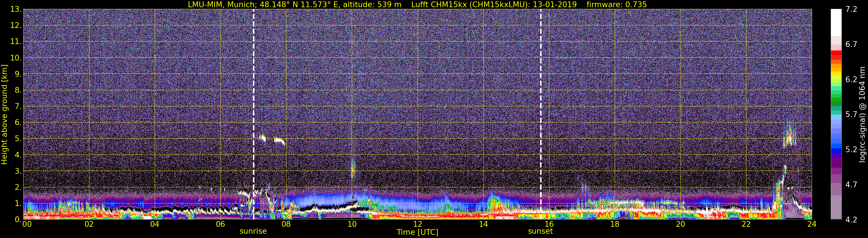868x238 pixels.
Task: Click the plot title starting 'LMU-MIM, Munich'
Action: click(417, 4)
